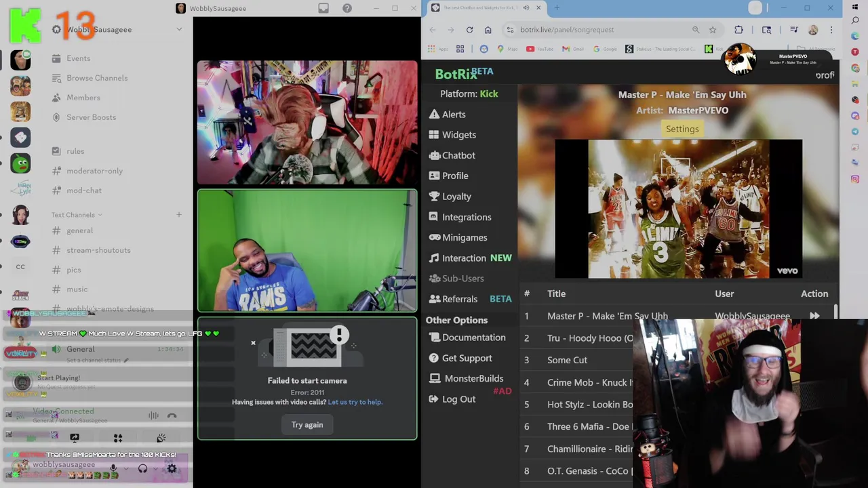Click Get Support in BotRix
This screenshot has height=488, width=868.
pos(460,358)
